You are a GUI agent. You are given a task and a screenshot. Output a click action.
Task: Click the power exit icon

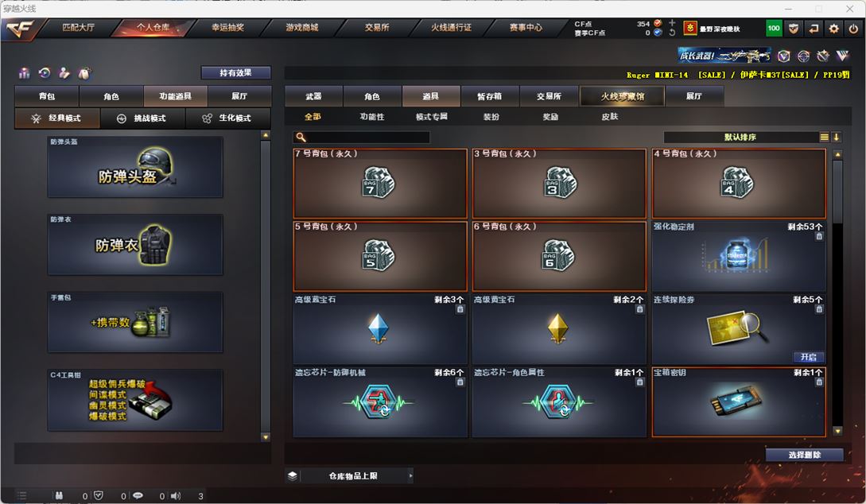point(853,29)
